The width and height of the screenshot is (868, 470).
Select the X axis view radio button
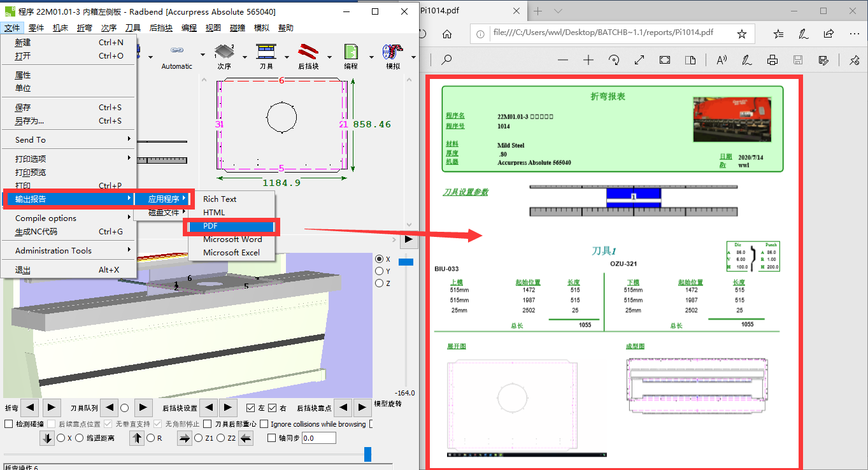380,259
